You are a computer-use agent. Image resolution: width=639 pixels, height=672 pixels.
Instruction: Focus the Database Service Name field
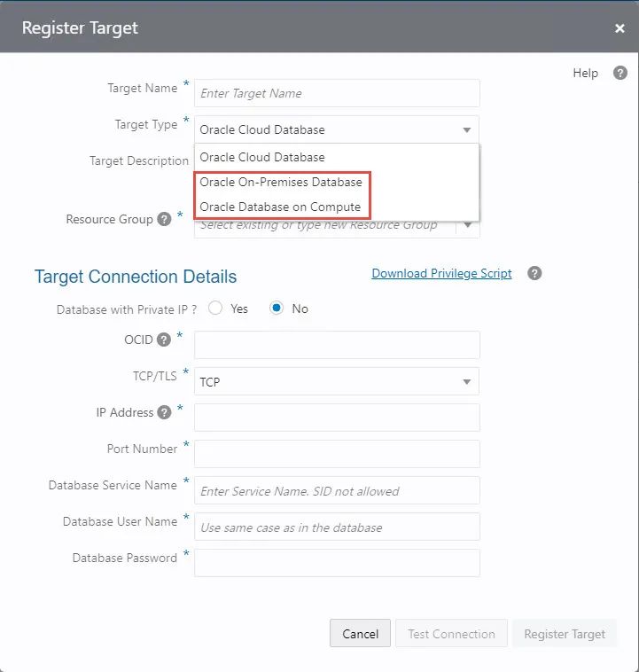click(x=337, y=490)
